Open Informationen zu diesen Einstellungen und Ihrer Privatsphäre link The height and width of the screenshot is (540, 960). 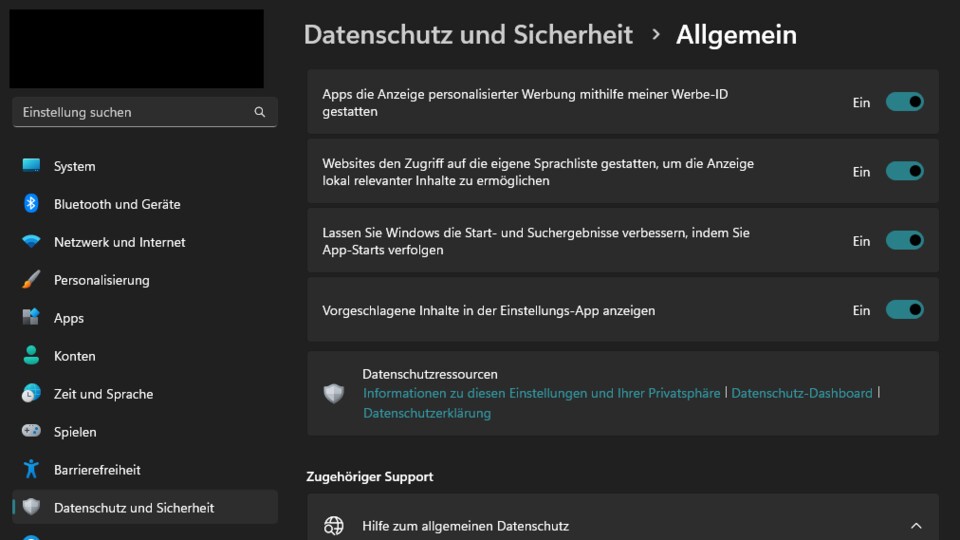541,393
